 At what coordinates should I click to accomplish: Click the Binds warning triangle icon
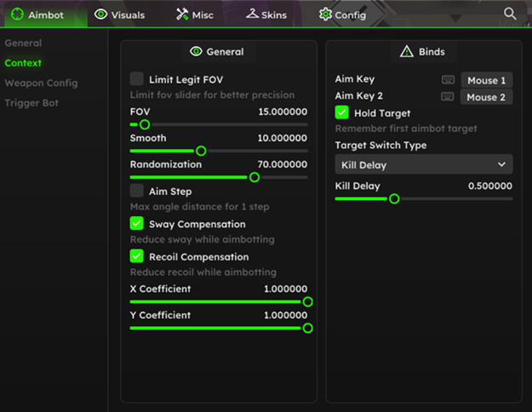(x=407, y=52)
